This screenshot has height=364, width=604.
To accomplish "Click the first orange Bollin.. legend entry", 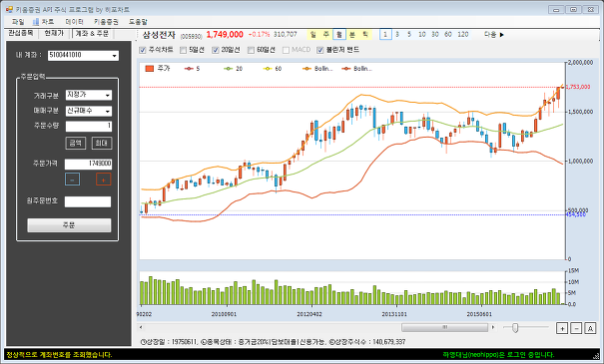I will pyautogui.click(x=317, y=69).
